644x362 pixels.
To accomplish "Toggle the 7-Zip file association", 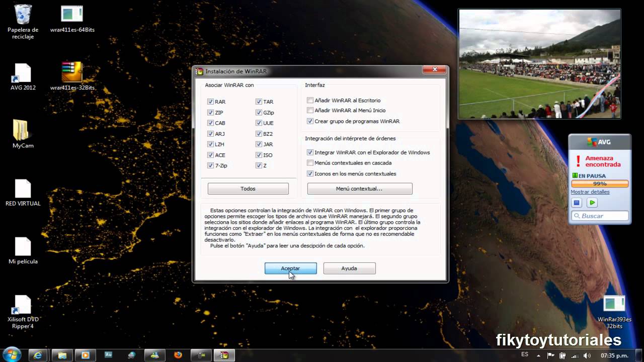I will [x=210, y=165].
